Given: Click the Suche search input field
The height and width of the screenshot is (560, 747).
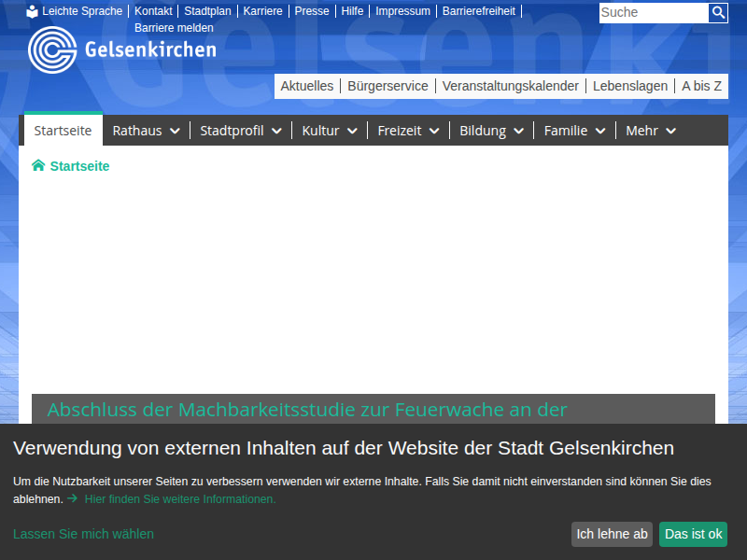Looking at the screenshot, I should click(x=654, y=12).
